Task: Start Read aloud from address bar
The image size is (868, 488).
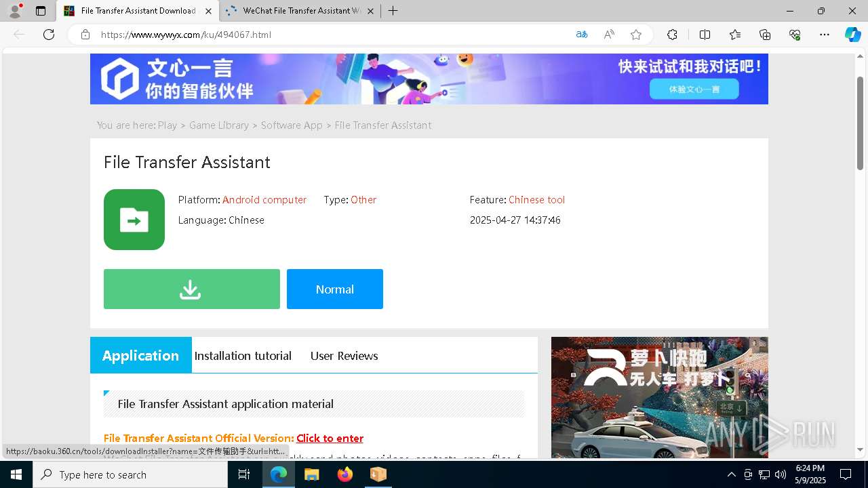Action: [x=609, y=35]
